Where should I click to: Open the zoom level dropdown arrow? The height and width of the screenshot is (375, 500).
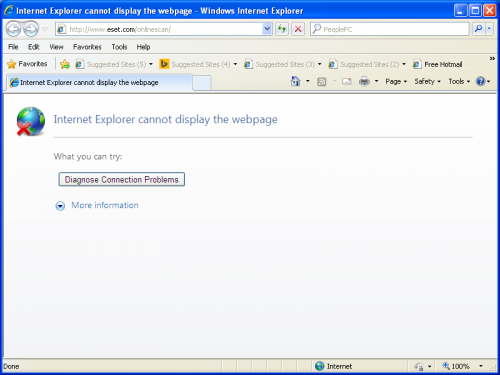[481, 366]
